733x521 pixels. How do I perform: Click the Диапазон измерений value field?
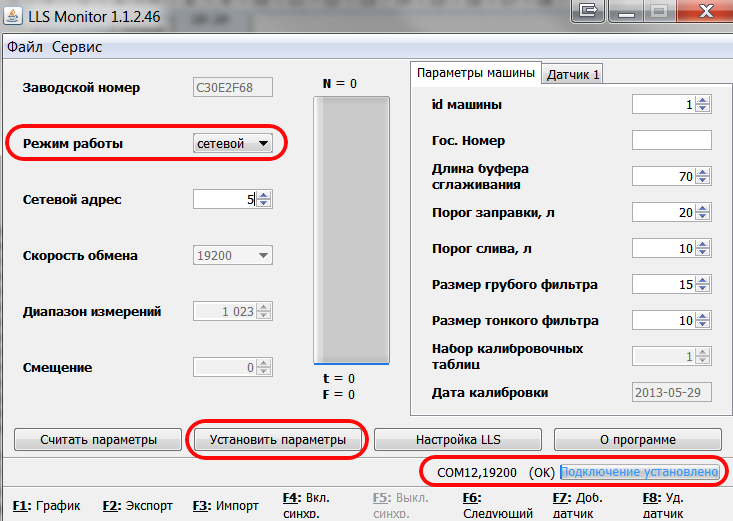tap(224, 311)
